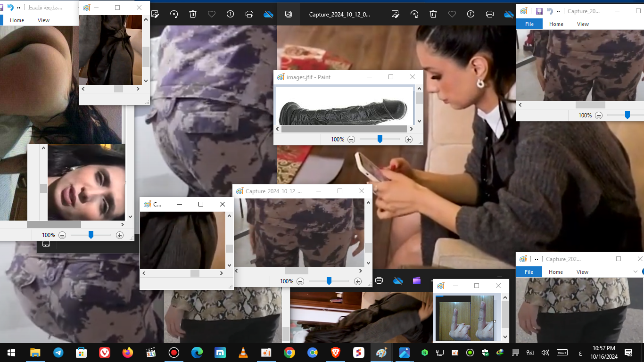Click the zoom slider handle in images.jfif Paint

click(380, 139)
